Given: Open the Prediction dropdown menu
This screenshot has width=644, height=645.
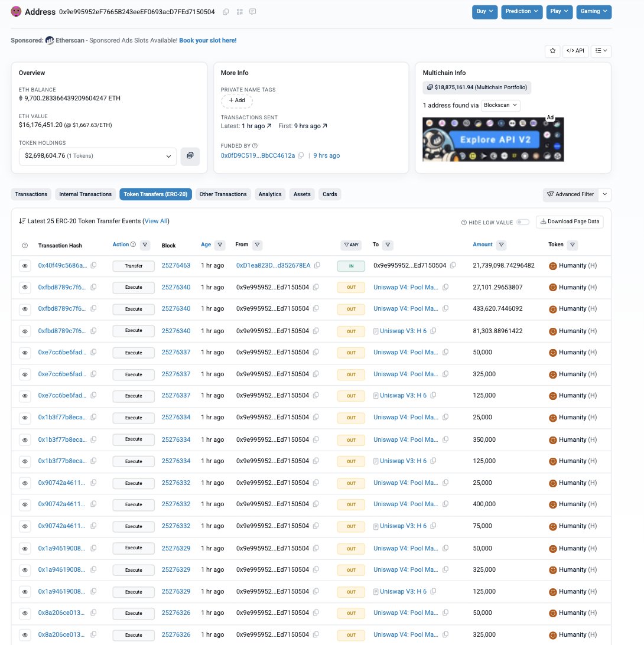Looking at the screenshot, I should click(521, 12).
